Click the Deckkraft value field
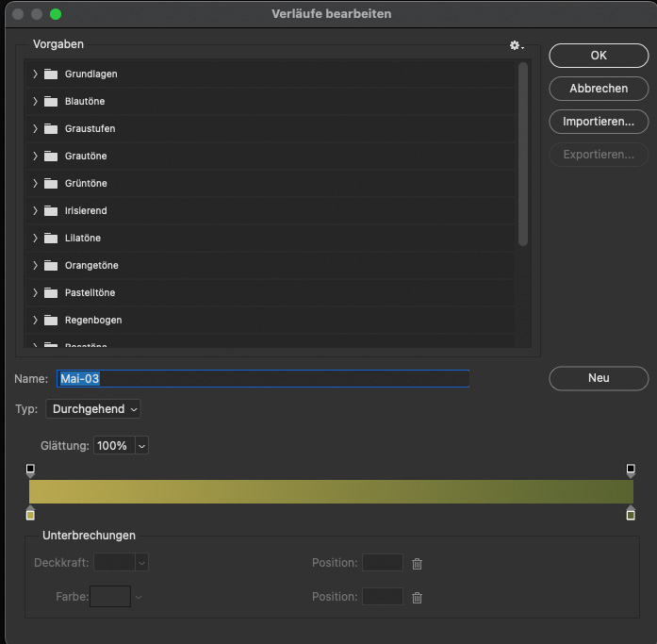Image resolution: width=657 pixels, height=644 pixels. pyautogui.click(x=114, y=563)
